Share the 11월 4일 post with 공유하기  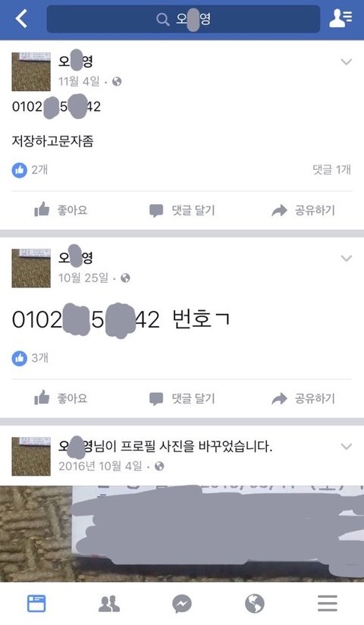click(x=303, y=210)
